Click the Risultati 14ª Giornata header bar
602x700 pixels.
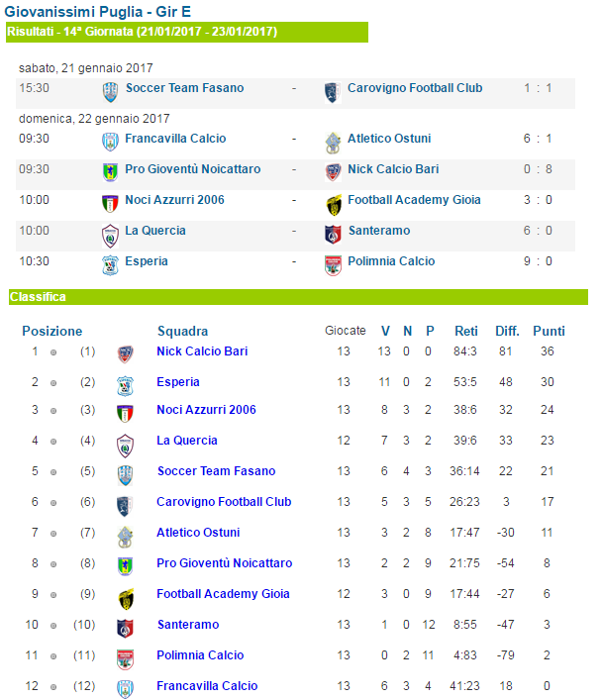(187, 32)
